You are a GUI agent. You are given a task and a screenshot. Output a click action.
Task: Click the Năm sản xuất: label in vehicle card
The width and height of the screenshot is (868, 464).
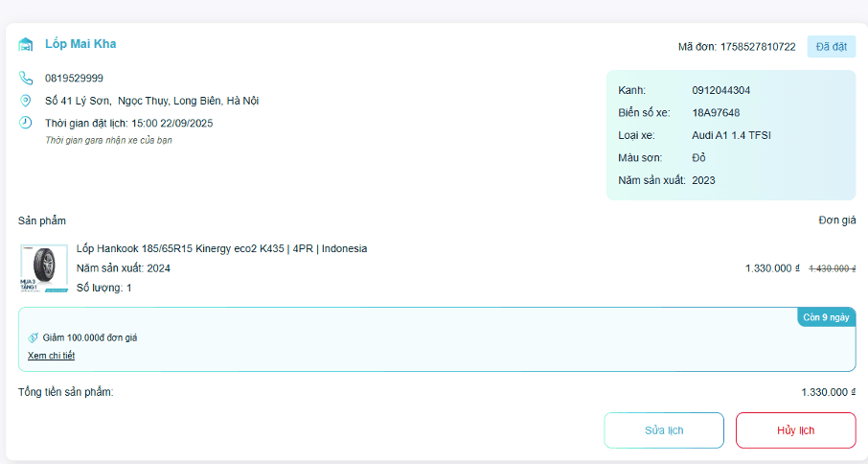coord(651,180)
